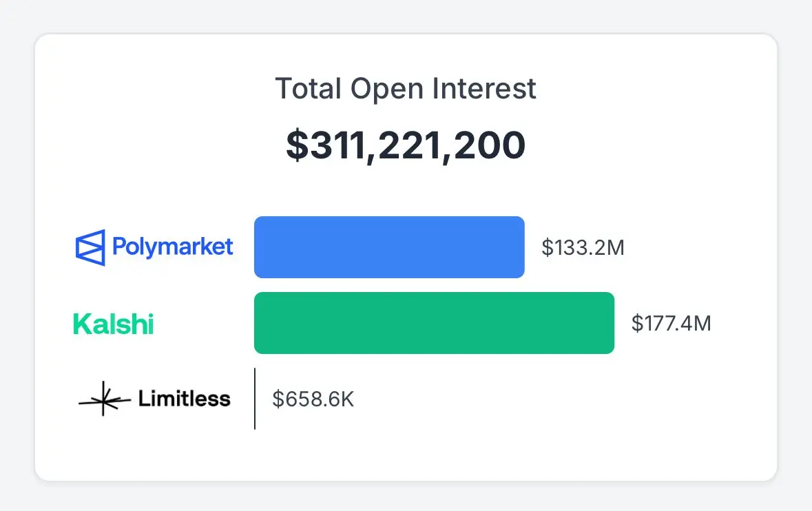Click the Limitless starburst logo icon
The width and height of the screenshot is (812, 511).
[105, 399]
